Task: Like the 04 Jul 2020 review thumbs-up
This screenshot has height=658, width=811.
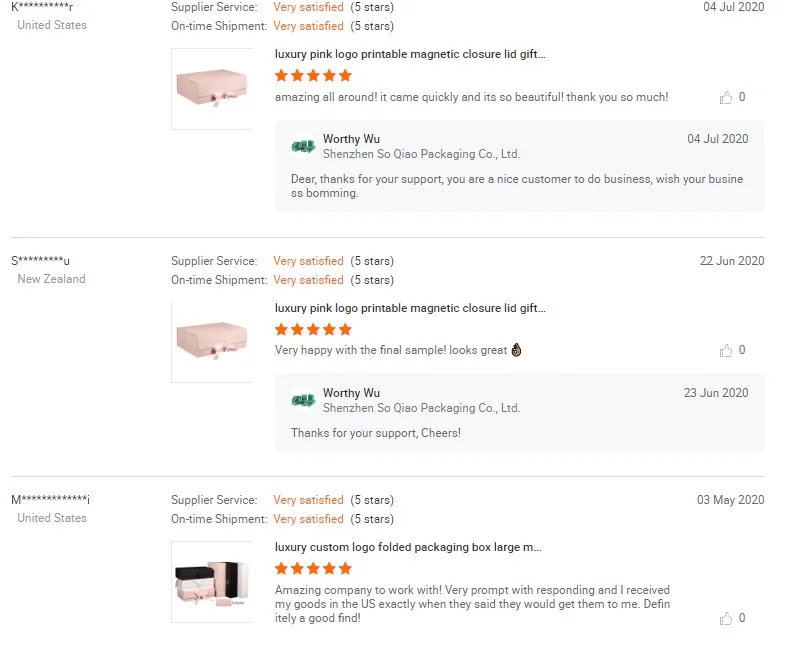Action: 726,98
